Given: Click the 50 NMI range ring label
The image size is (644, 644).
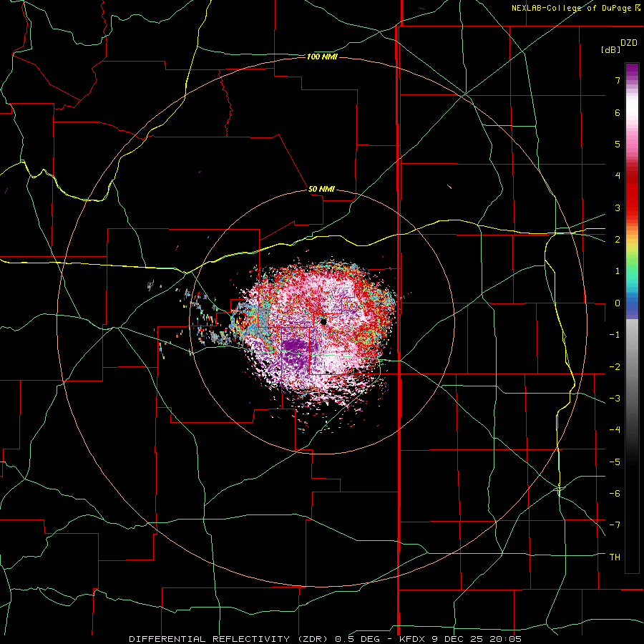Looking at the screenshot, I should point(321,189).
